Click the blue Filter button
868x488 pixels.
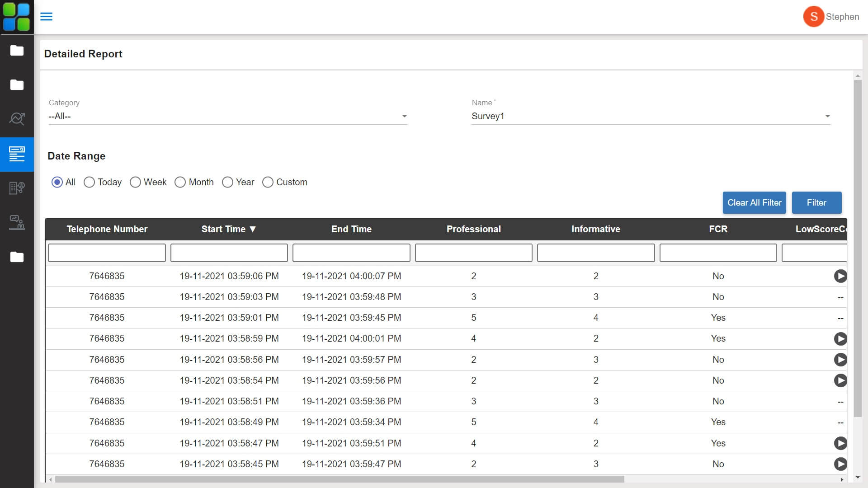[x=816, y=202]
